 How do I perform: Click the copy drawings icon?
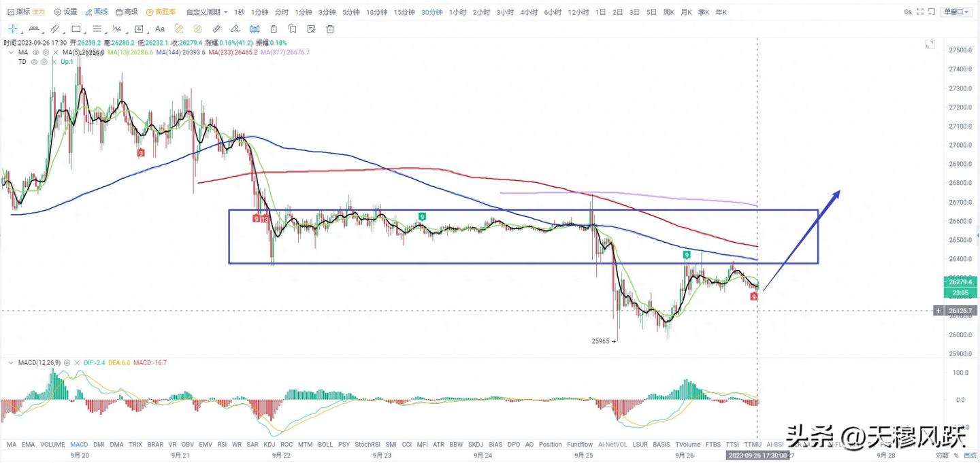click(x=293, y=29)
